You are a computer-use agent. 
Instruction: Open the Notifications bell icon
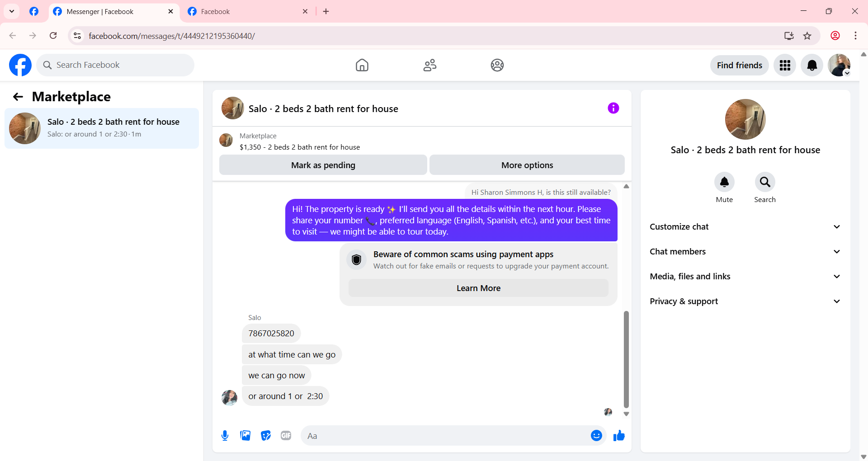812,66
